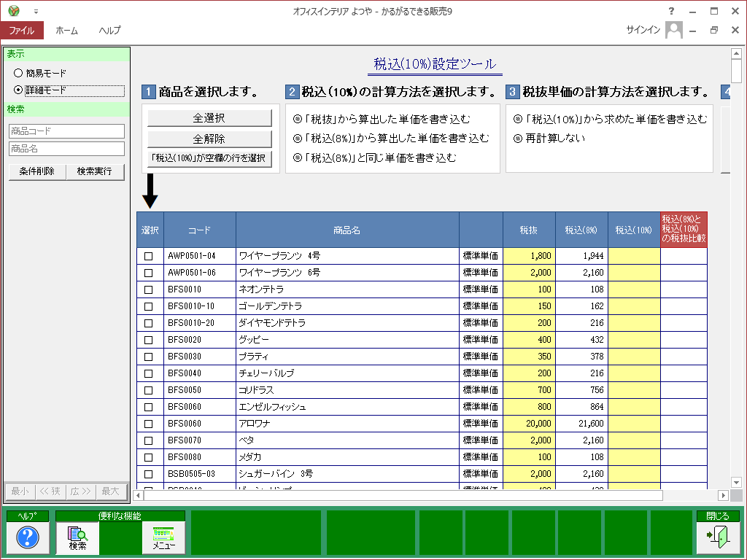Select the 簡易モード radio button
The image size is (747, 560).
click(18, 73)
